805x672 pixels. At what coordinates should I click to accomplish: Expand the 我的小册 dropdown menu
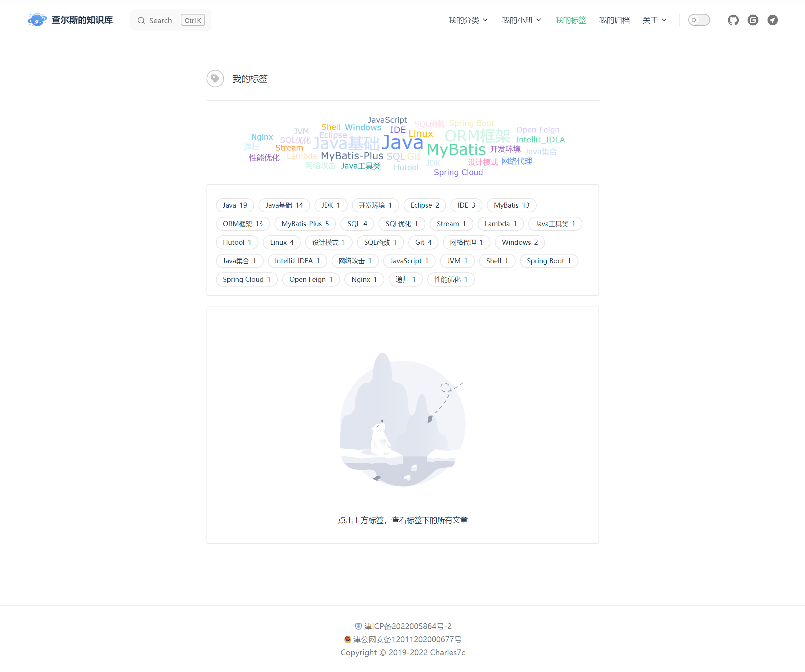click(521, 20)
